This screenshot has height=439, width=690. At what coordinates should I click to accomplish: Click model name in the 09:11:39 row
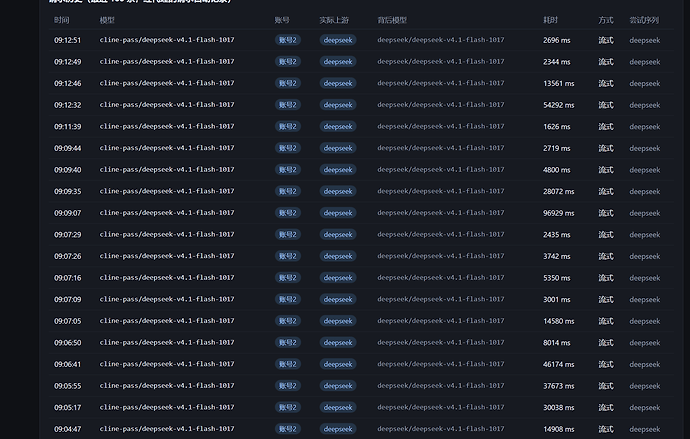click(x=167, y=126)
